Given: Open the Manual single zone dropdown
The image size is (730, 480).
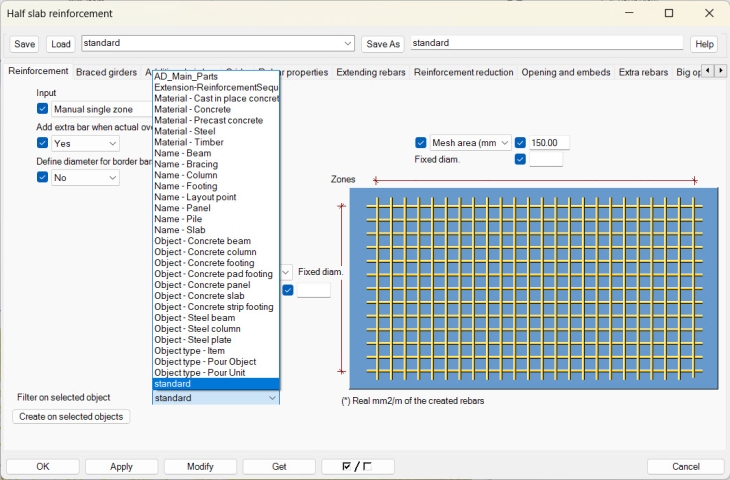Looking at the screenshot, I should (x=100, y=108).
